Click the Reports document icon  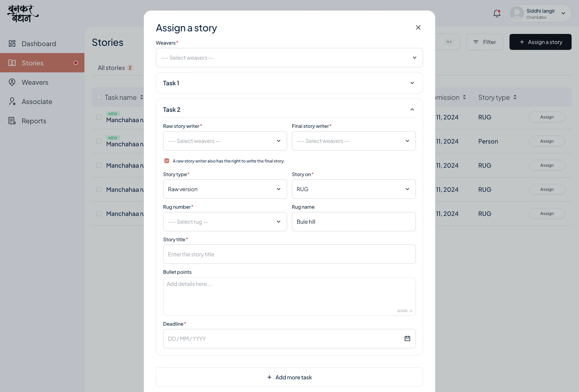tap(12, 121)
